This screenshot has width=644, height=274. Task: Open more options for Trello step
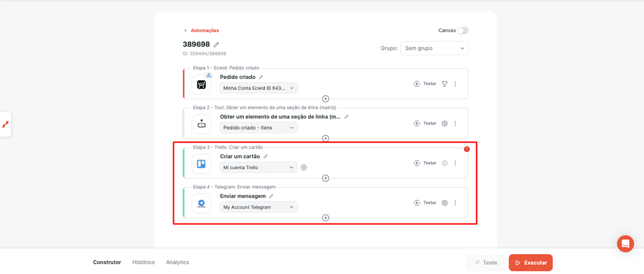(455, 163)
